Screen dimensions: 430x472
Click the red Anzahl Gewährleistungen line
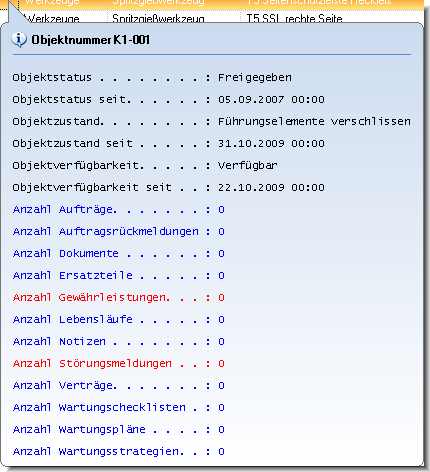click(119, 298)
